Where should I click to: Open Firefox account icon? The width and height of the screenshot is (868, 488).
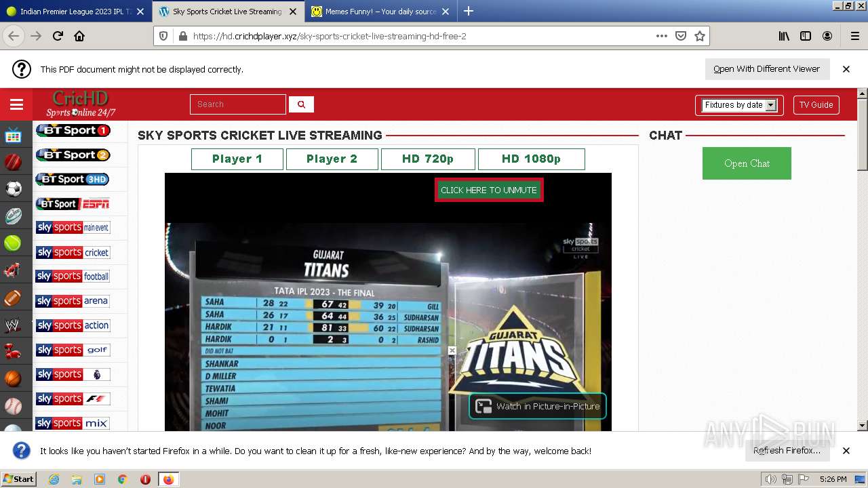[827, 37]
